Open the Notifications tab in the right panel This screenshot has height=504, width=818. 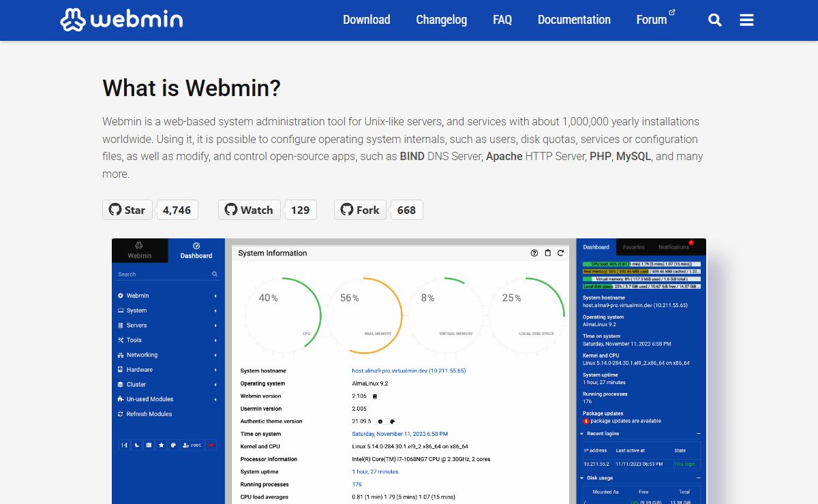pyautogui.click(x=675, y=247)
